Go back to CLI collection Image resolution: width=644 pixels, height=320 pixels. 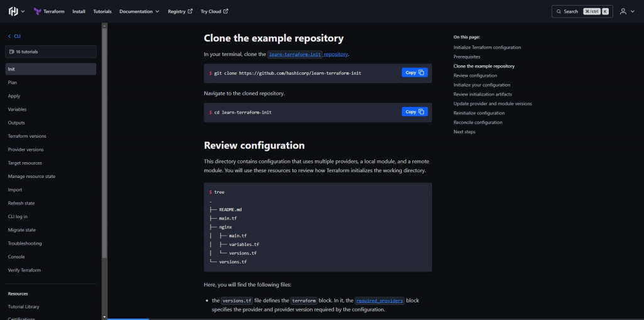[x=14, y=36]
